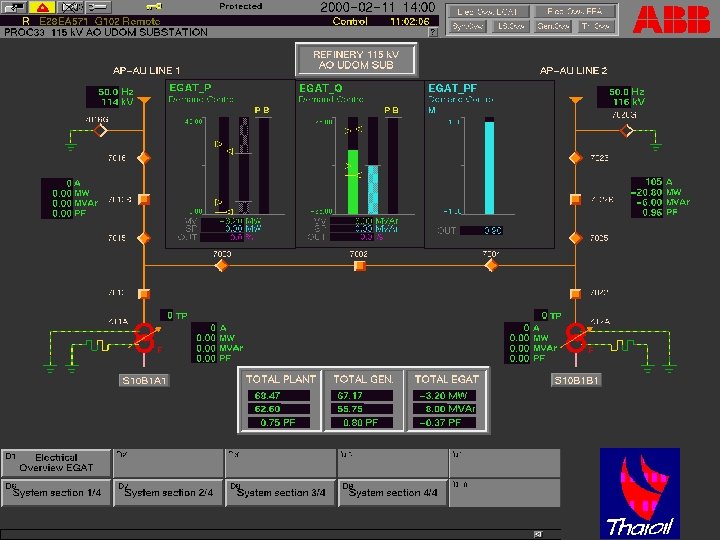Click the S10B1A1 label button
Image resolution: width=720 pixels, height=540 pixels.
[144, 380]
